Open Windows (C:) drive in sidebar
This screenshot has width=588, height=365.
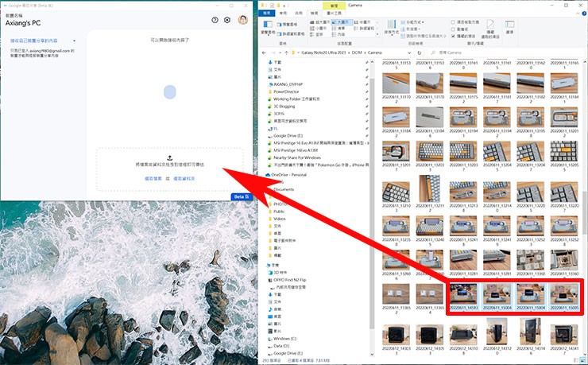[x=284, y=339]
